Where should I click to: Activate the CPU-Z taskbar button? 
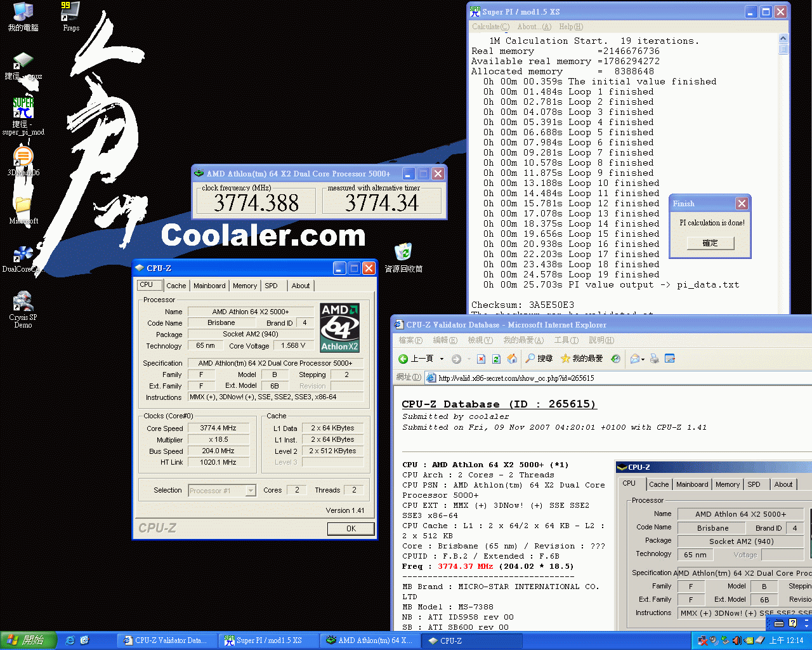471,640
